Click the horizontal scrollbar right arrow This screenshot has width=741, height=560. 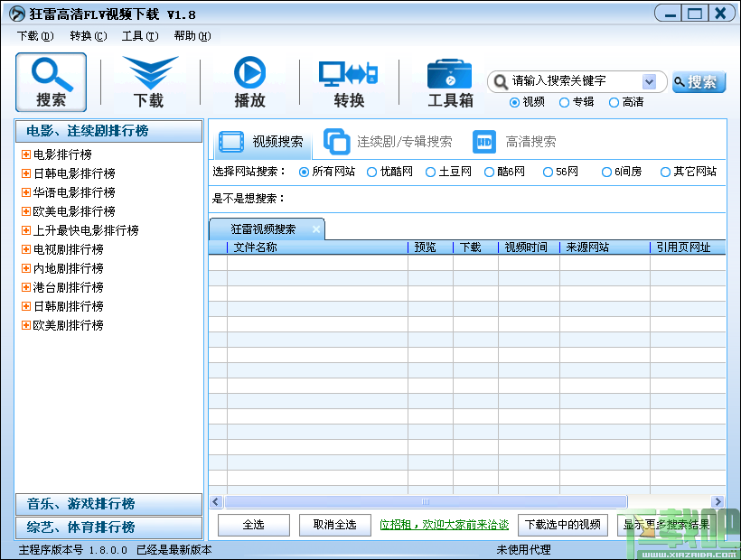[x=718, y=501]
